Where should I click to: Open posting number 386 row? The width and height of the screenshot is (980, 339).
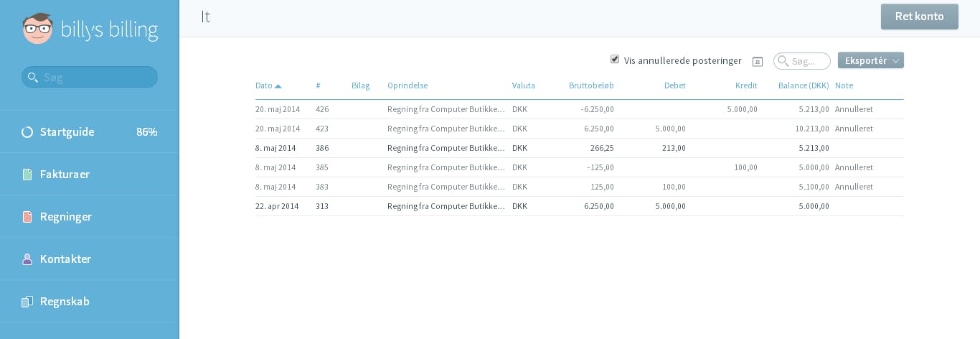[580, 148]
